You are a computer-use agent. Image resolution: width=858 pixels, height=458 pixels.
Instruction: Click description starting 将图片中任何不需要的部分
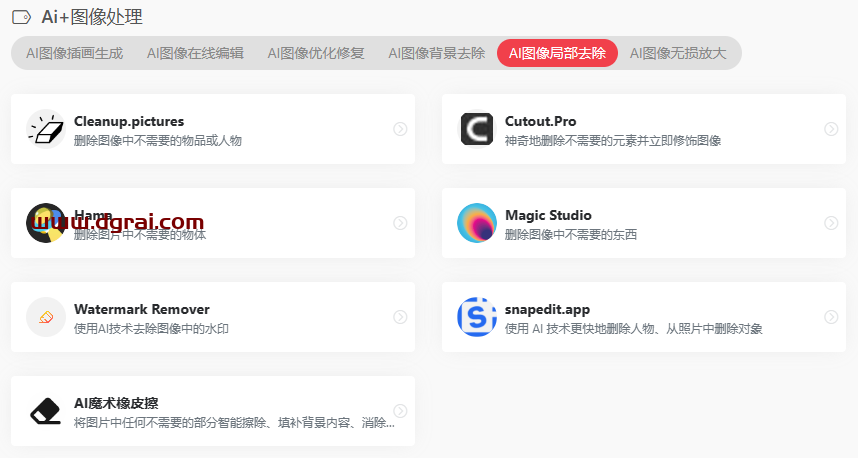pyautogui.click(x=234, y=423)
